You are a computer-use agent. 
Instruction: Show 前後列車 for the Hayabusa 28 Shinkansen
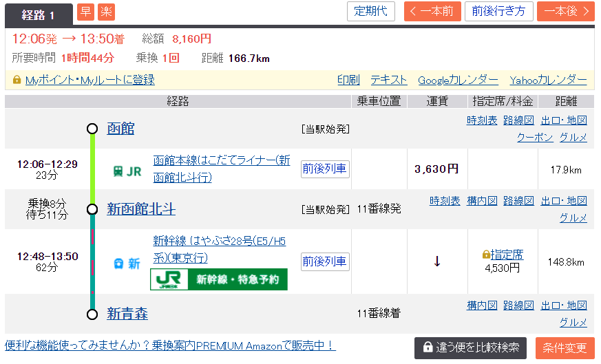click(x=325, y=261)
